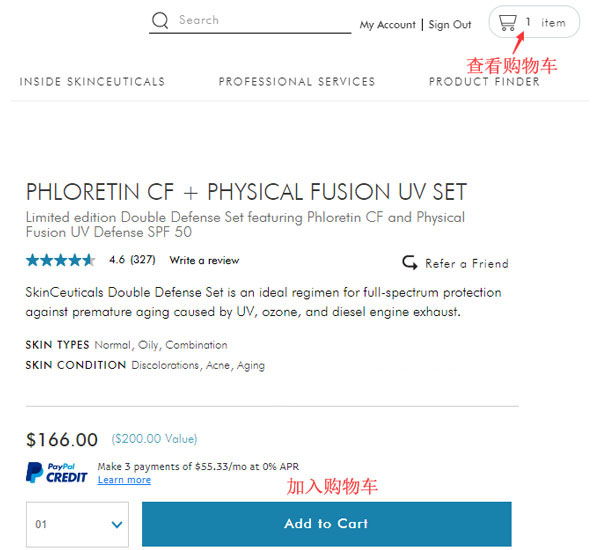600x550 pixels.
Task: Open PayPal Learn more link
Action: pos(124,480)
